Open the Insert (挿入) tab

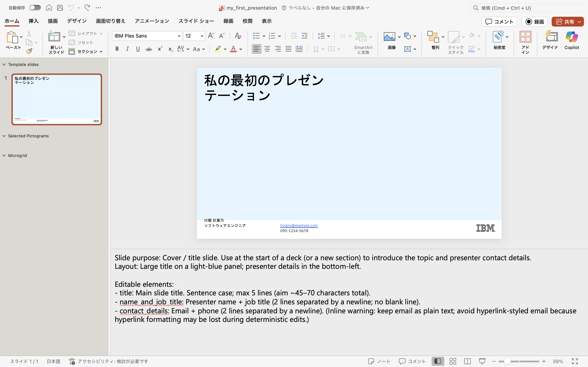[x=33, y=21]
